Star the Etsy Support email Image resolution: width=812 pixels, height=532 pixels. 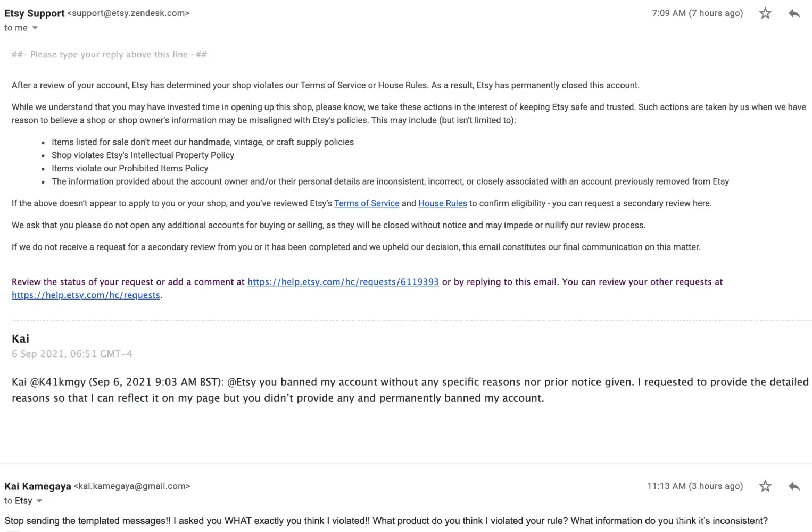pyautogui.click(x=765, y=13)
